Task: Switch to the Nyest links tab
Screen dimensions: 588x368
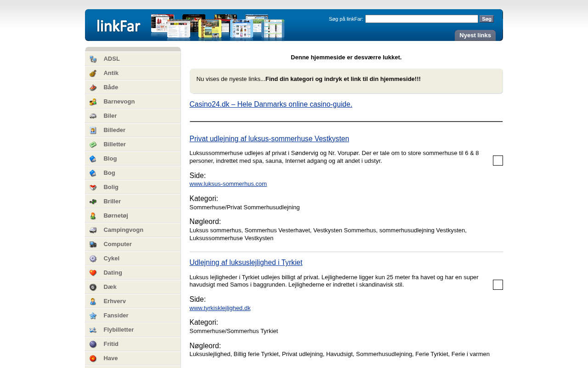Action: pyautogui.click(x=475, y=35)
